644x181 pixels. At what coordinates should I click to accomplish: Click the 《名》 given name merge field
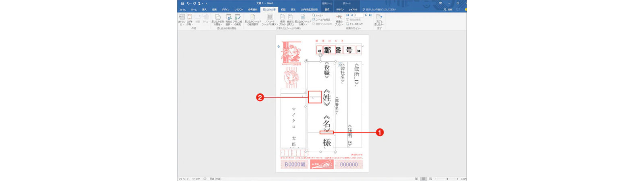(326, 123)
